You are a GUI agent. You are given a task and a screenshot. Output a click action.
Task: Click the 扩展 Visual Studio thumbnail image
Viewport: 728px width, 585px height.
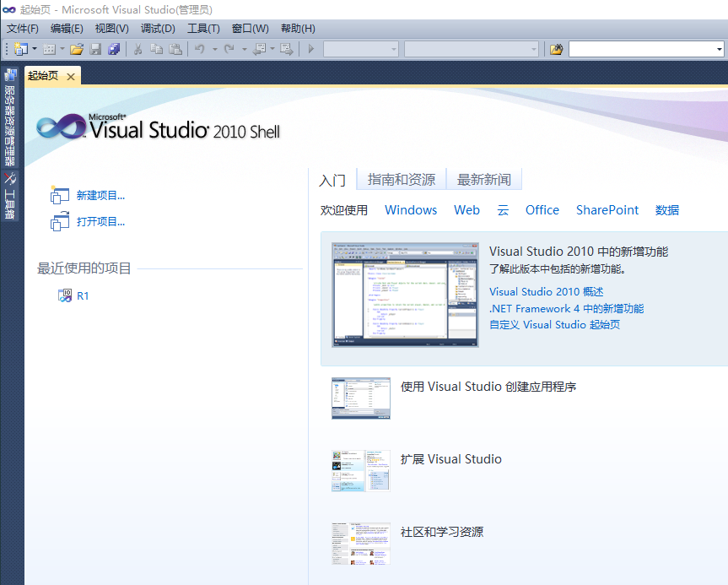(361, 471)
